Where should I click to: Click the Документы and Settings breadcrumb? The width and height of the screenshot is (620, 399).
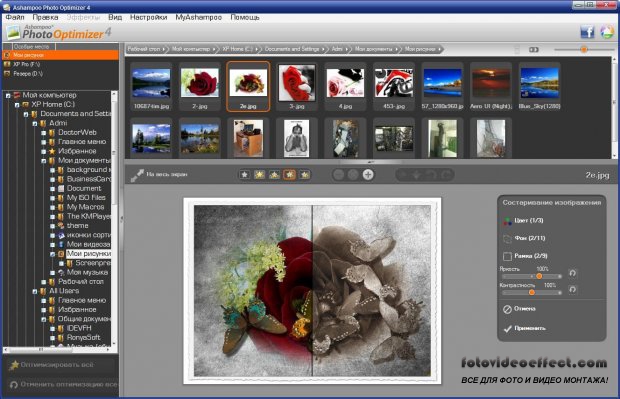pos(292,49)
